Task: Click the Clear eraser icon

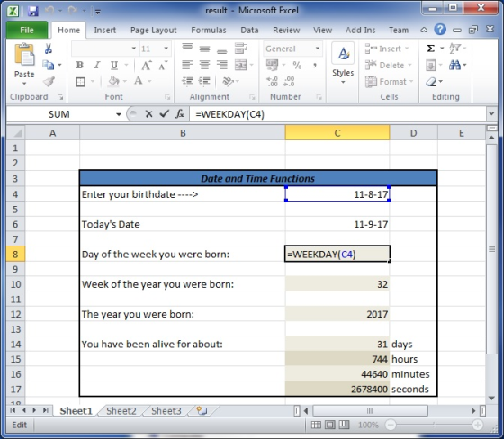Action: [431, 82]
